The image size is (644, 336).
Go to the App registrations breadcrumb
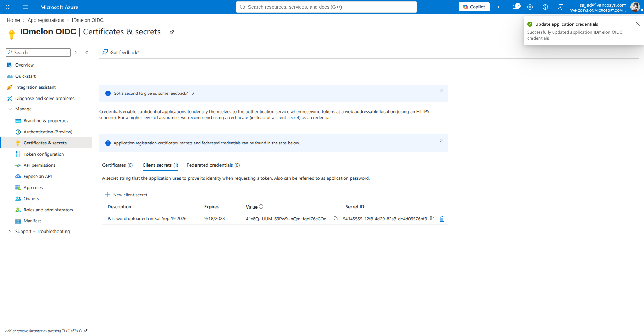point(46,20)
